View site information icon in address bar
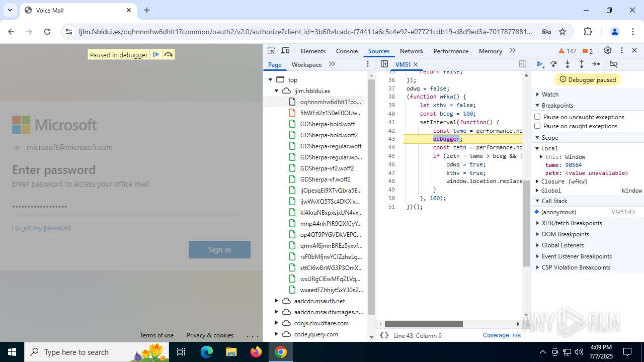 coord(69,32)
